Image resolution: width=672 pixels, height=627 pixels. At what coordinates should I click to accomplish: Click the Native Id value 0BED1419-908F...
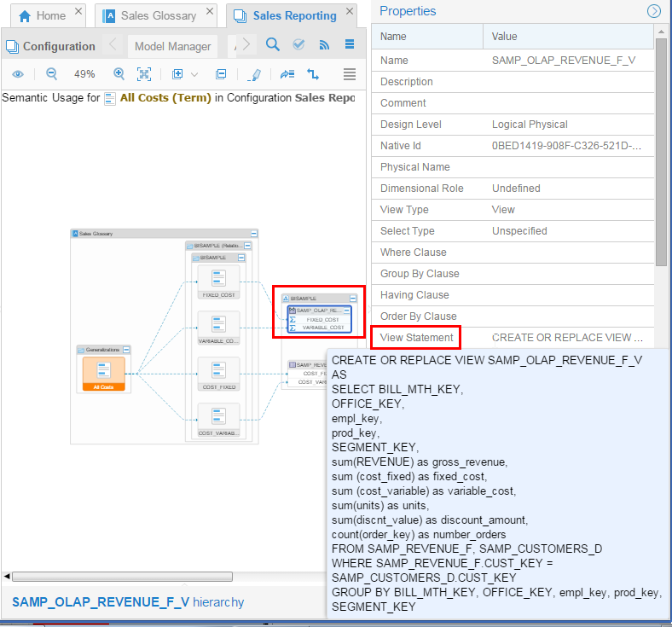[x=566, y=146]
